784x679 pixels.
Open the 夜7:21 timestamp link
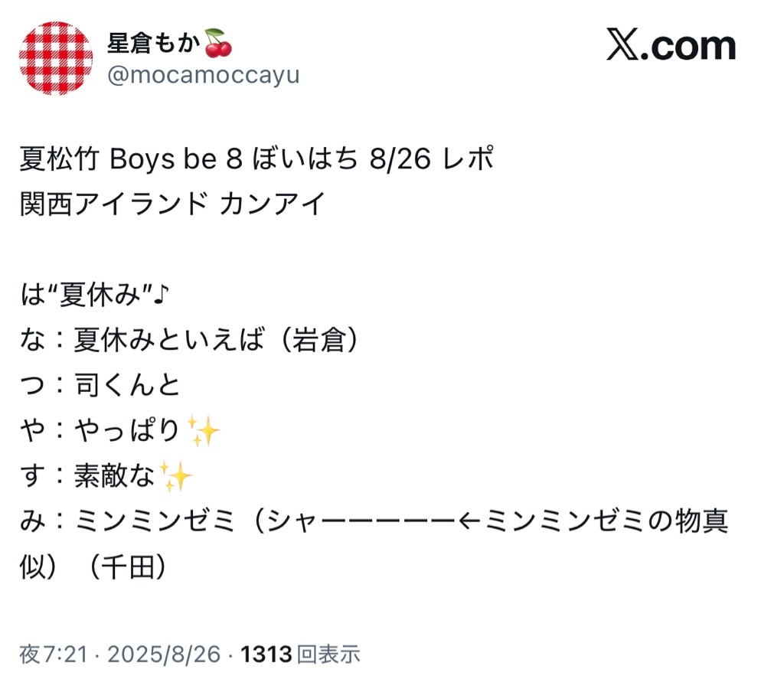coord(55,655)
